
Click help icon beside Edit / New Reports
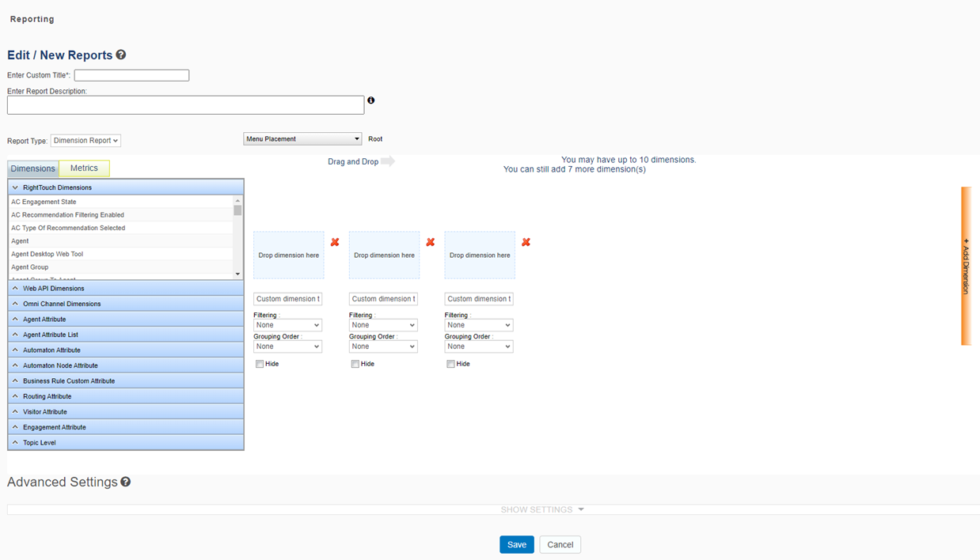point(121,55)
